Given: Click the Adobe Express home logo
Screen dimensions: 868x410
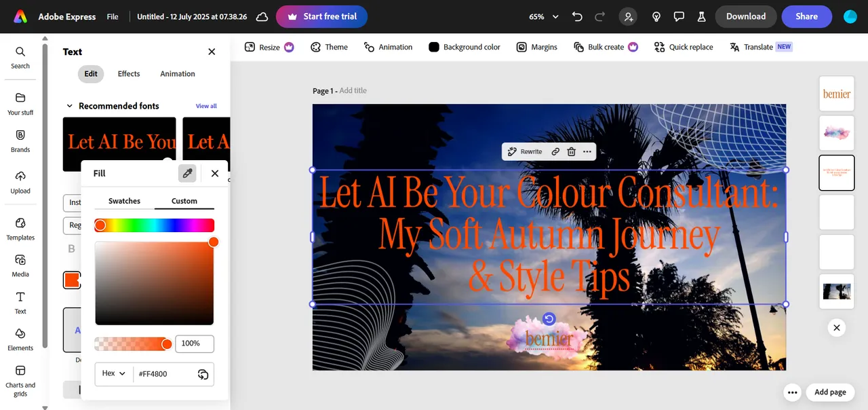Looking at the screenshot, I should 20,16.
